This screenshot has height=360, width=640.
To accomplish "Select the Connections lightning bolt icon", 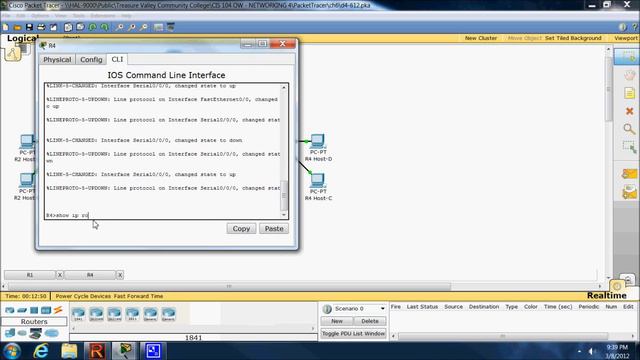I will point(58,310).
